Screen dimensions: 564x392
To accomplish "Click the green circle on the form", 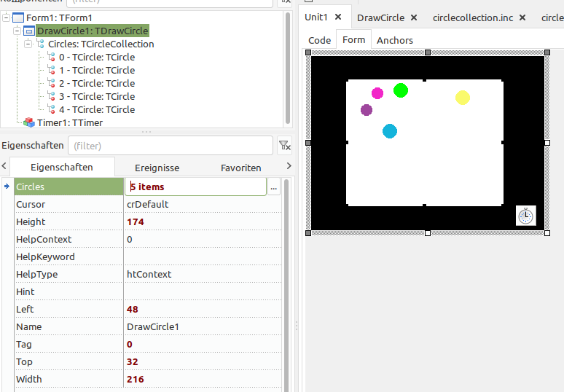I will click(x=401, y=90).
